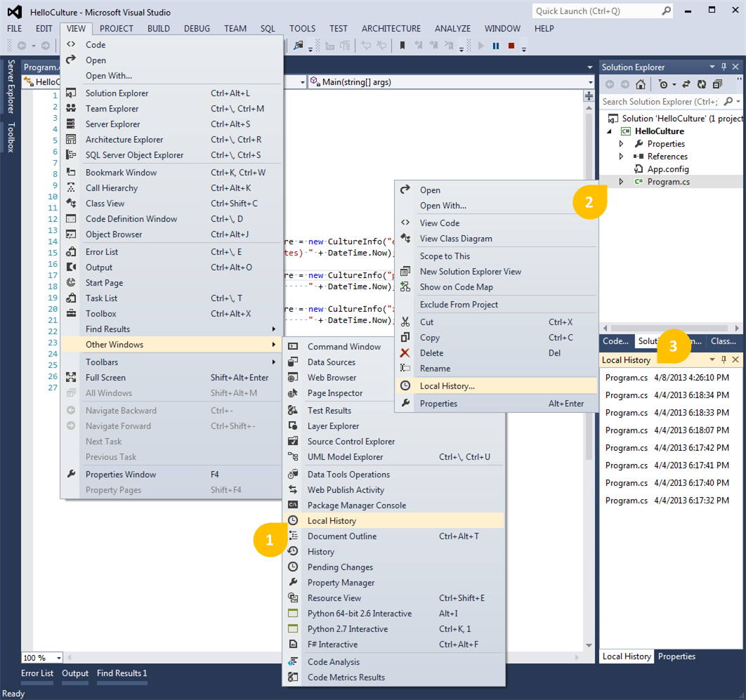Click the Visual Studio logo in title bar
This screenshot has width=746, height=700.
pyautogui.click(x=15, y=12)
